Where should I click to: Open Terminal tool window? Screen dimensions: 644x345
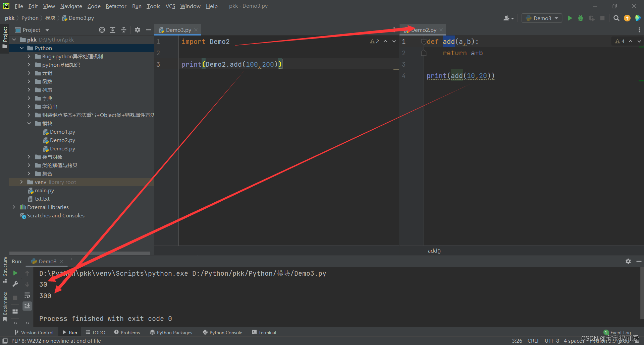pos(264,332)
